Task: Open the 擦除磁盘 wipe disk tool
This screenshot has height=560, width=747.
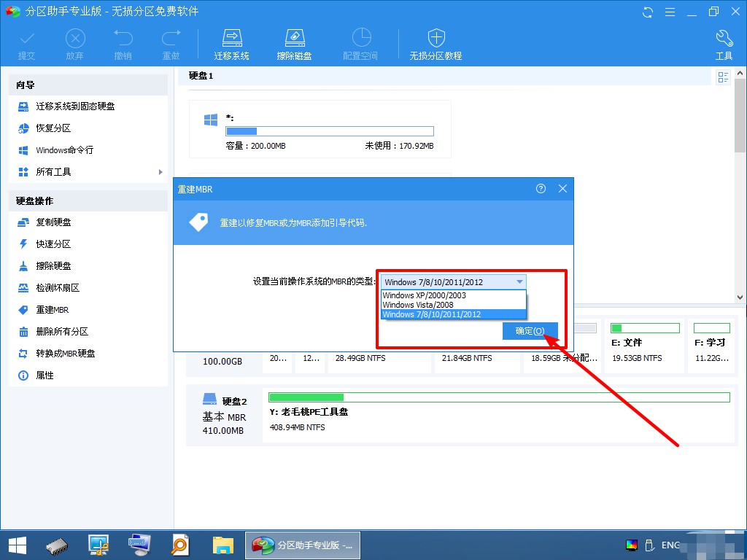Action: pos(295,44)
